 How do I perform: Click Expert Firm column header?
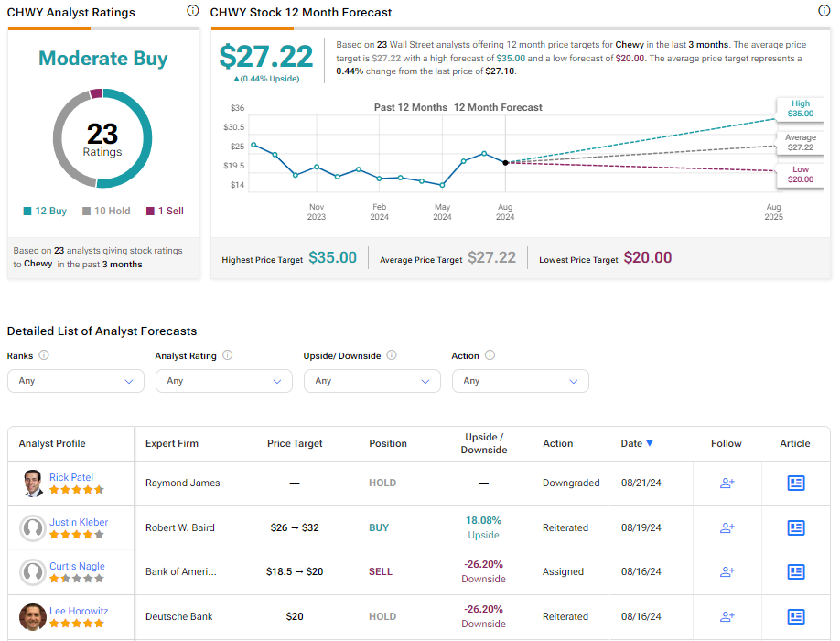tap(171, 443)
